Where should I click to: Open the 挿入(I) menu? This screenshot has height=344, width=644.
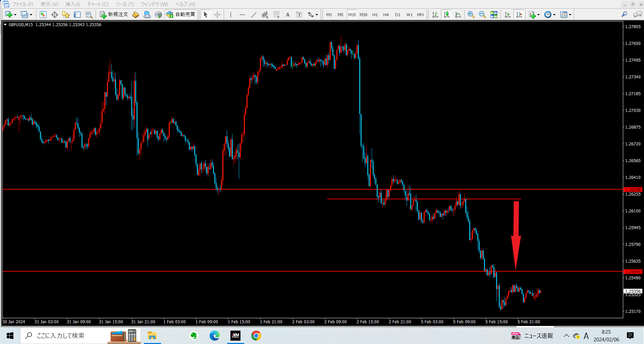click(x=72, y=4)
